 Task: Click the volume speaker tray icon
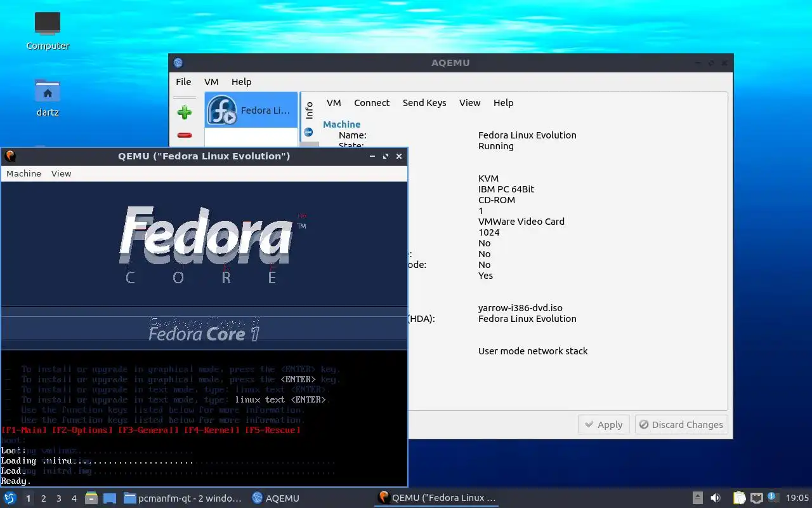(716, 498)
